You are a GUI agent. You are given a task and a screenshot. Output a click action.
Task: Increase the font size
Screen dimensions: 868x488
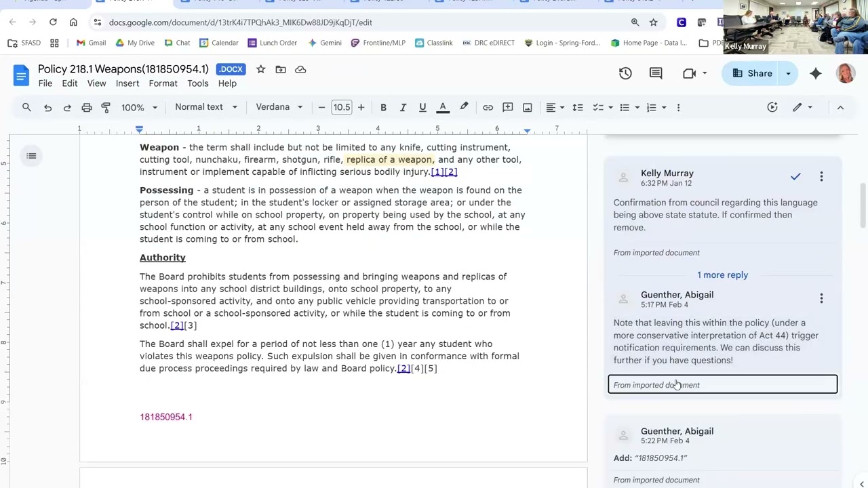pos(361,107)
